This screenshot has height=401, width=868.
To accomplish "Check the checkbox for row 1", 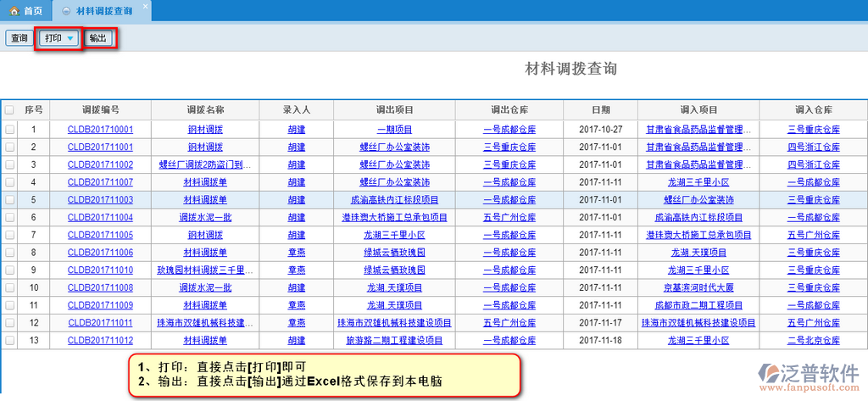I will [x=9, y=130].
